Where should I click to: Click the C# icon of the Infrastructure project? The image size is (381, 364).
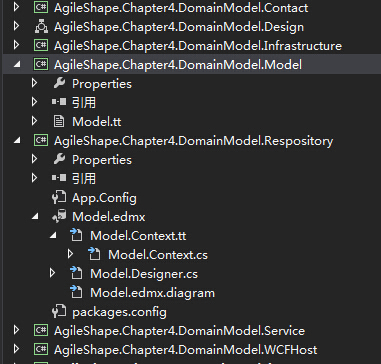[41, 45]
